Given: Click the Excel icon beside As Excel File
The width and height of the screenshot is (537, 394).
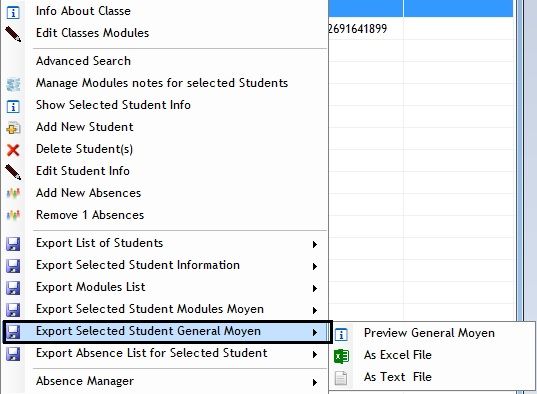Looking at the screenshot, I should [x=341, y=356].
